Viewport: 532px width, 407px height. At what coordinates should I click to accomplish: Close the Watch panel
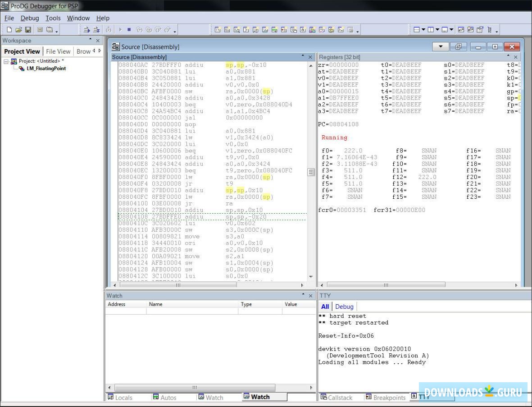coord(310,296)
